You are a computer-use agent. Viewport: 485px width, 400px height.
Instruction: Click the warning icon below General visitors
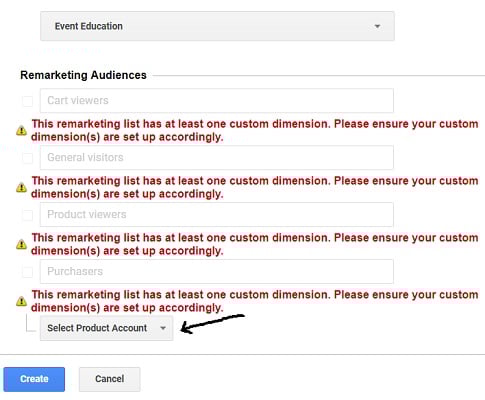coord(21,188)
